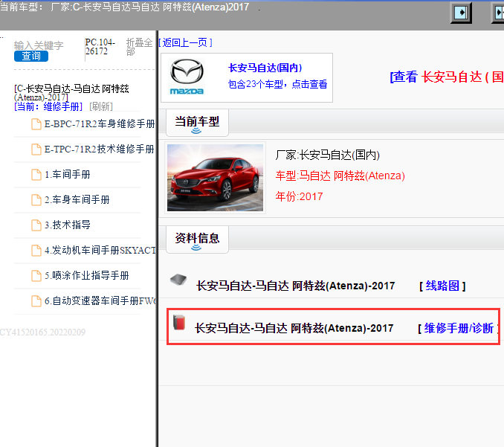Open 5.喷涂作业指导手册 tree item
Image resolution: width=504 pixels, height=447 pixels.
[x=87, y=276]
